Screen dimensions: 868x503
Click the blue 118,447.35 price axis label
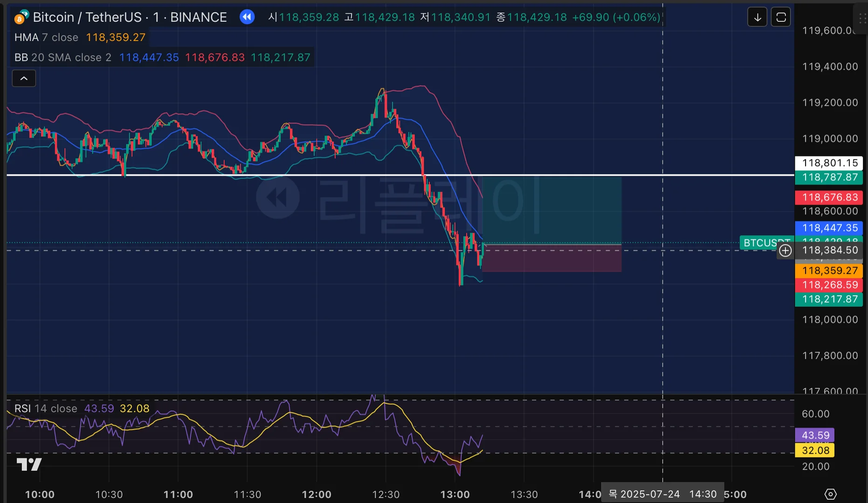click(x=829, y=228)
